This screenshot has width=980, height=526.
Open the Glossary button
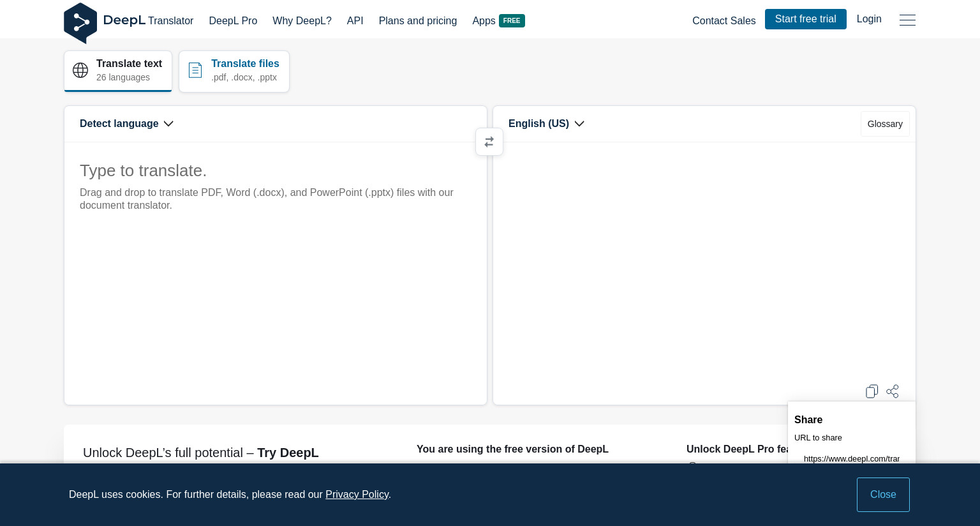[x=885, y=124]
